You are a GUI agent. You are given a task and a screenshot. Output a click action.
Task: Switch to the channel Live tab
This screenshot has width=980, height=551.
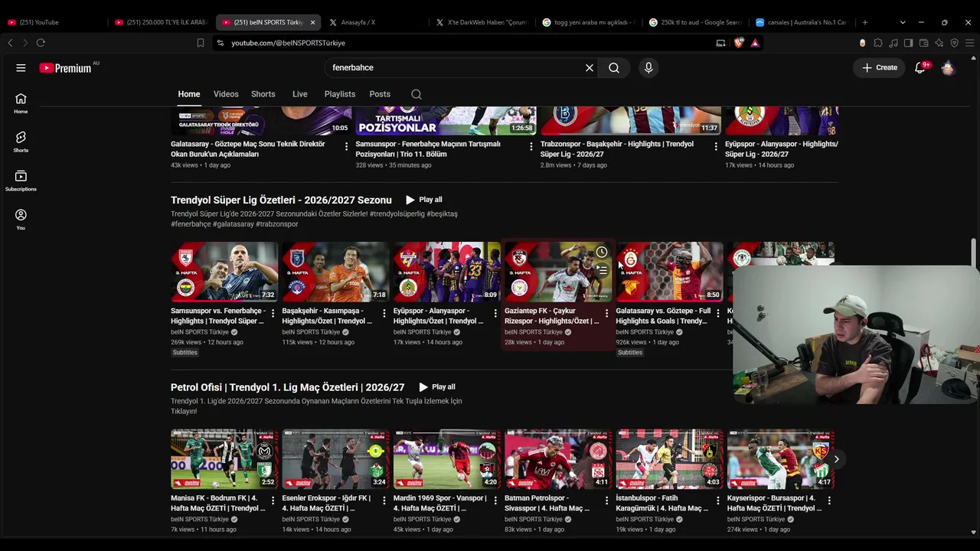coord(300,94)
